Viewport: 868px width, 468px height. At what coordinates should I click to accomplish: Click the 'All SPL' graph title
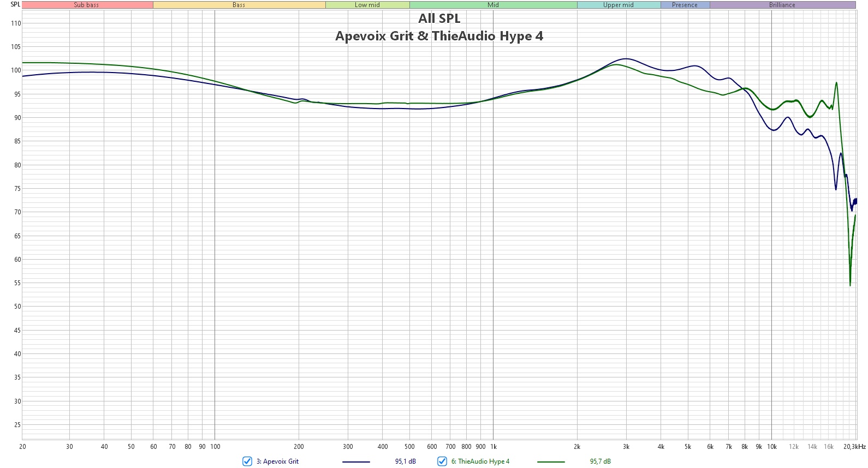(x=439, y=19)
